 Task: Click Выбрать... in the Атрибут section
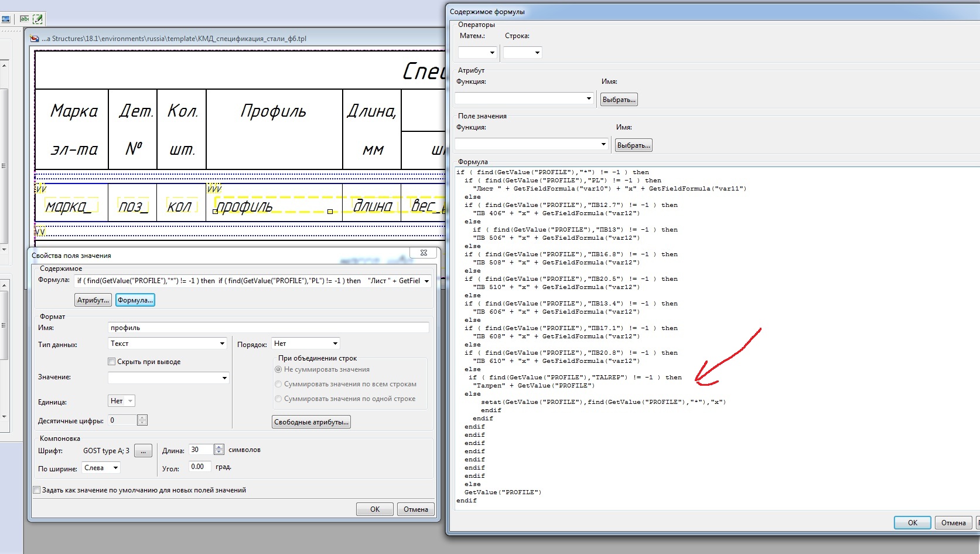619,100
